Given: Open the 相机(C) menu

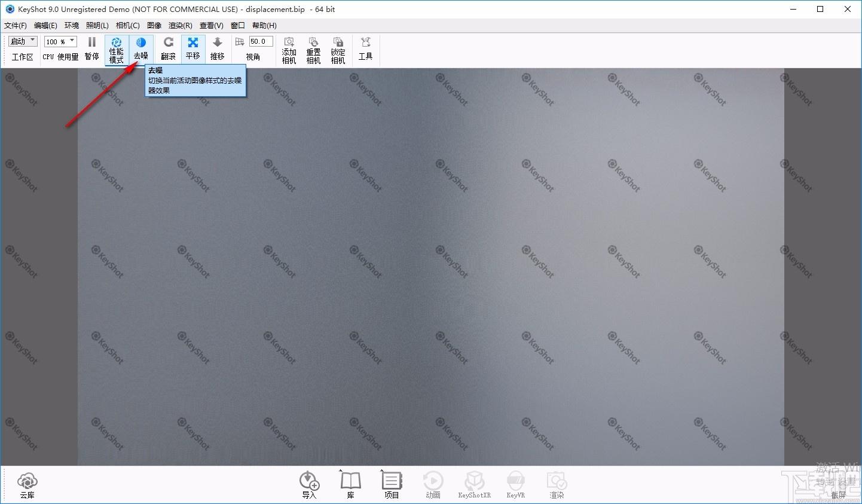Looking at the screenshot, I should [128, 25].
